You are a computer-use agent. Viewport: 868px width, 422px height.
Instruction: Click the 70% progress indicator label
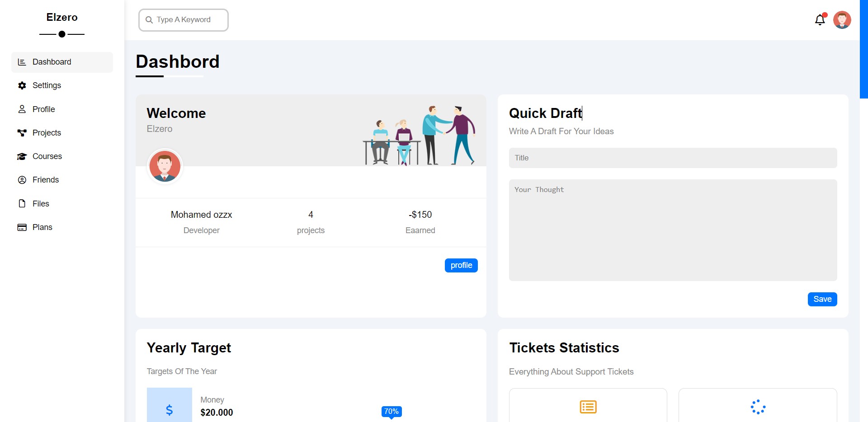click(x=391, y=411)
